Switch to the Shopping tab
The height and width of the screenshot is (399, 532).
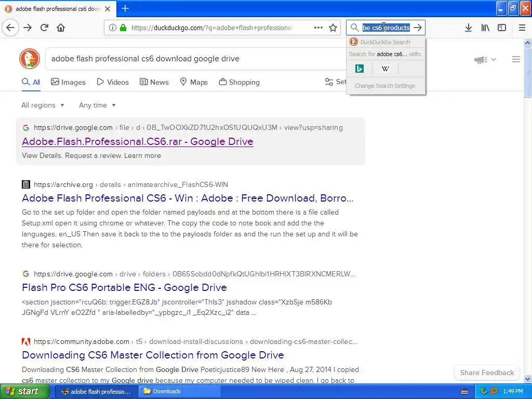pyautogui.click(x=239, y=82)
